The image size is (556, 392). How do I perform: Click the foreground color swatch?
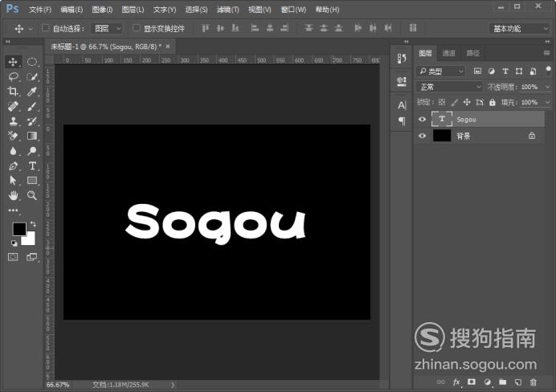[x=19, y=229]
